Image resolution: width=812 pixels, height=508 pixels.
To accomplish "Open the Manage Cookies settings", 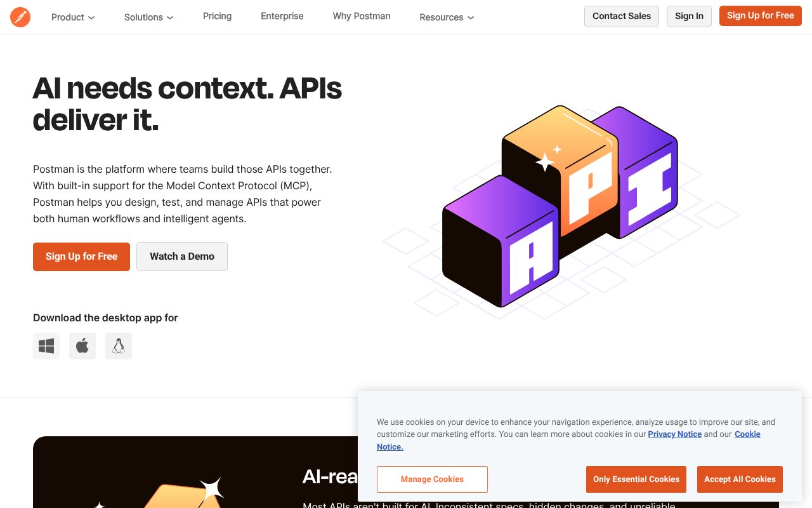I will (x=432, y=479).
